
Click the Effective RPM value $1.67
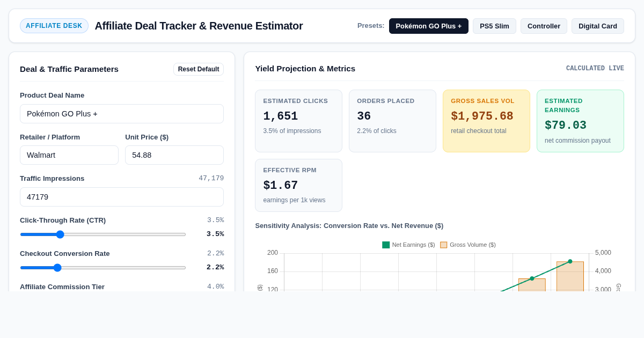click(281, 186)
